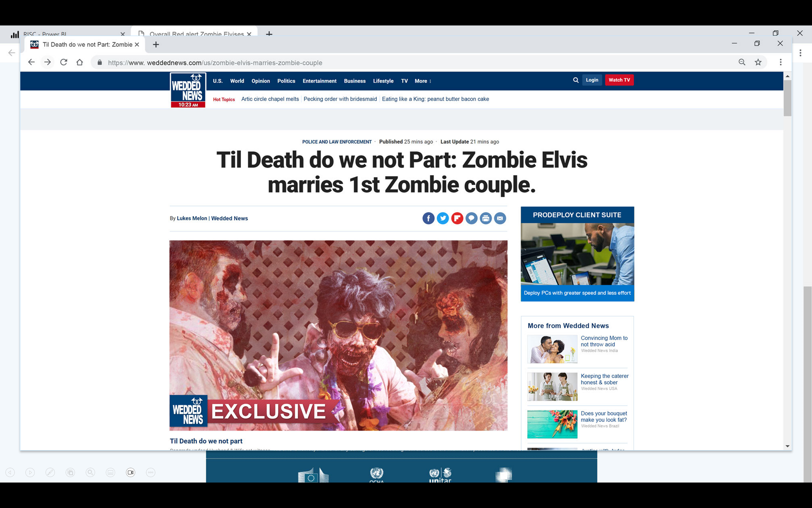This screenshot has width=812, height=508.
Task: Go to the browser home page icon
Action: point(80,62)
